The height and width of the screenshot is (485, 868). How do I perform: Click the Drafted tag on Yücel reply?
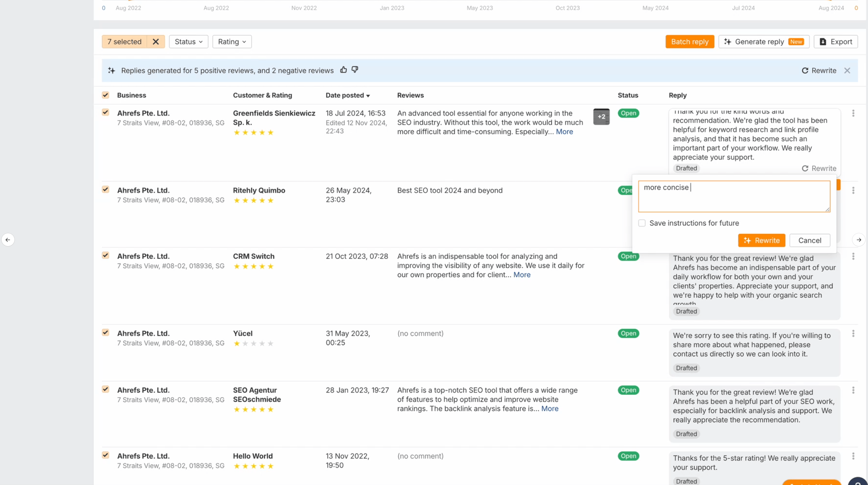(686, 368)
